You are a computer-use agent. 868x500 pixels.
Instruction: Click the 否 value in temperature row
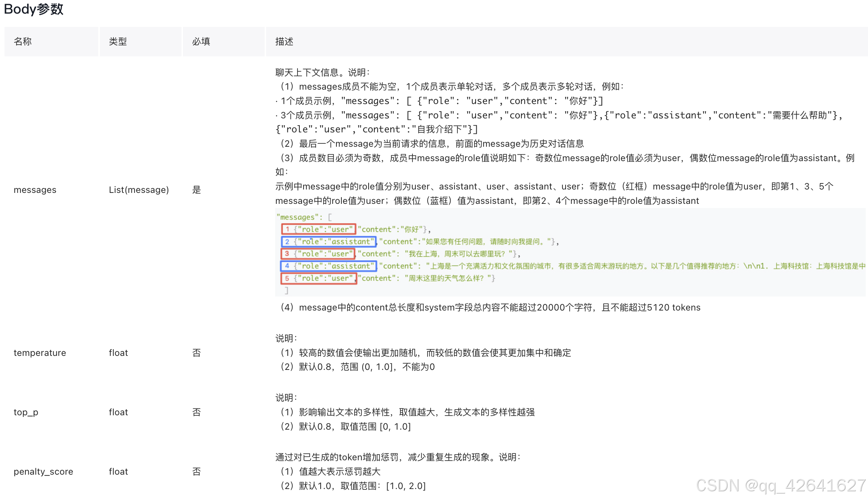(x=197, y=353)
